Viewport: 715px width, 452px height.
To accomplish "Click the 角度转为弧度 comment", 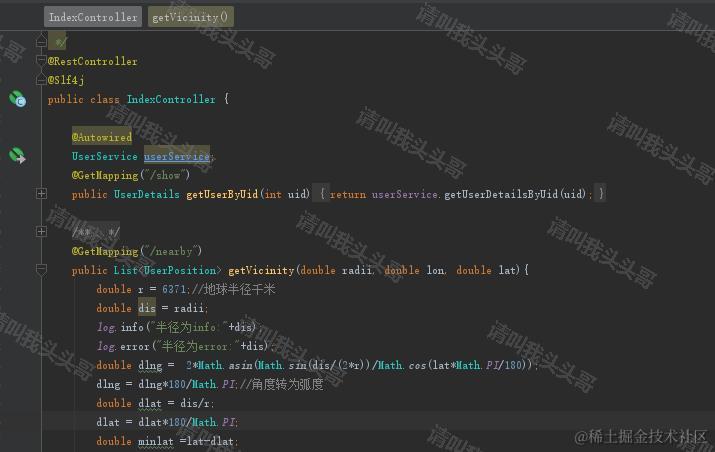I will click(x=281, y=384).
